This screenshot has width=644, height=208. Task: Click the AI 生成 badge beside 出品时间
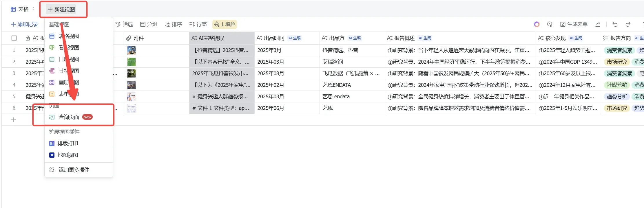295,38
